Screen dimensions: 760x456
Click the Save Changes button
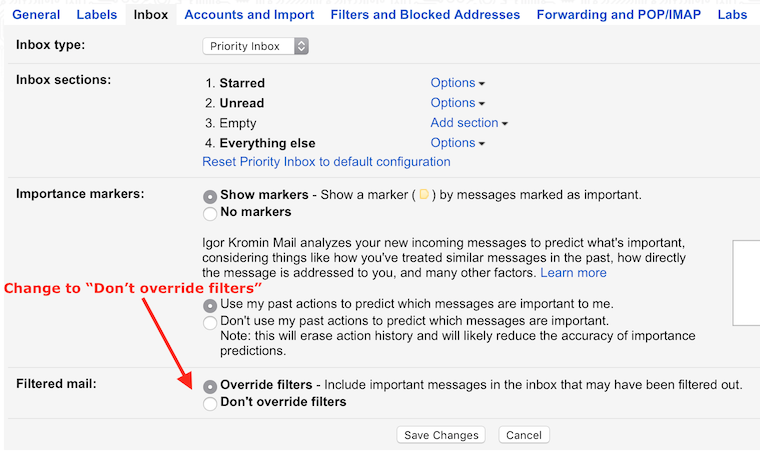tap(441, 435)
